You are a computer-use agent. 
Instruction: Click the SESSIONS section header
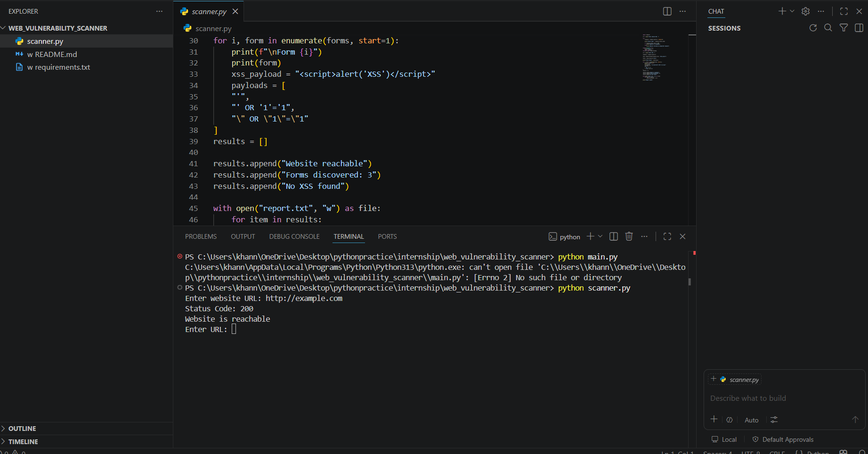coord(724,28)
